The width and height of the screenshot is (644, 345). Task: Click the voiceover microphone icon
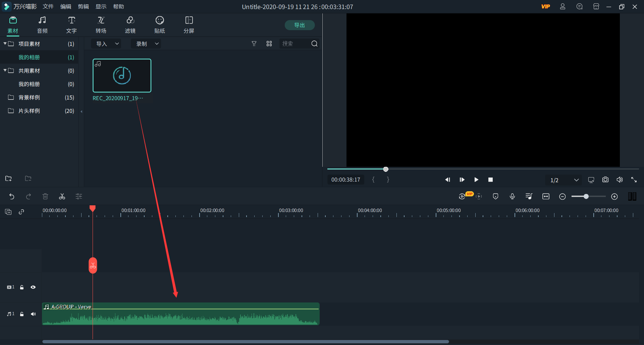(x=512, y=197)
